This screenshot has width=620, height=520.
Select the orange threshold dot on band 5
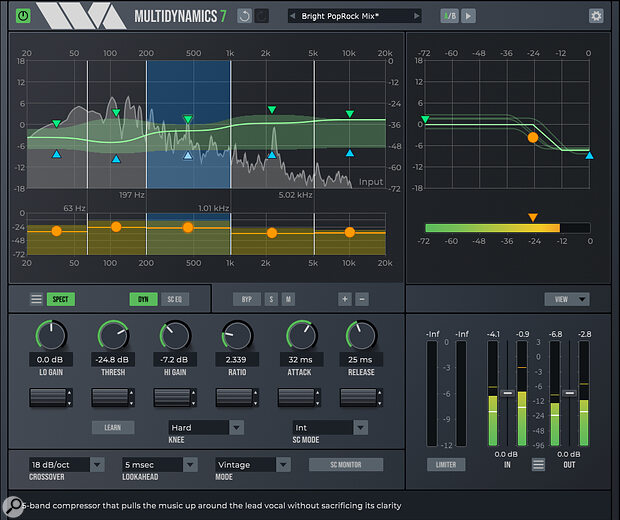coord(350,232)
